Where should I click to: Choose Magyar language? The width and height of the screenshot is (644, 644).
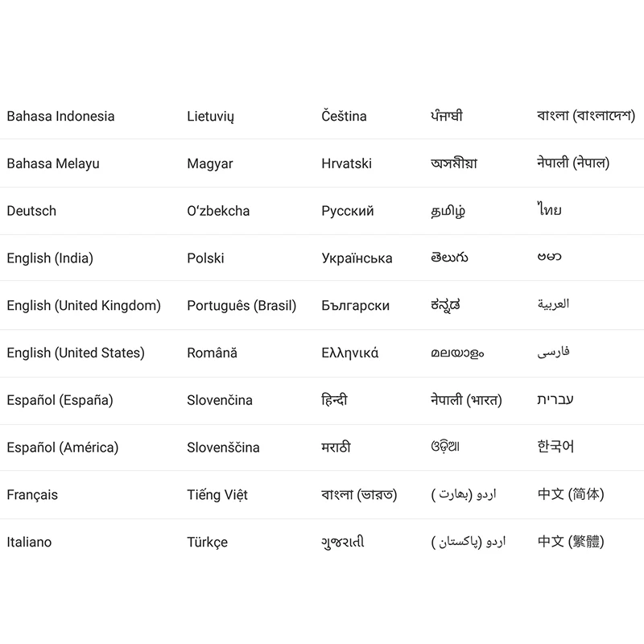(x=210, y=164)
